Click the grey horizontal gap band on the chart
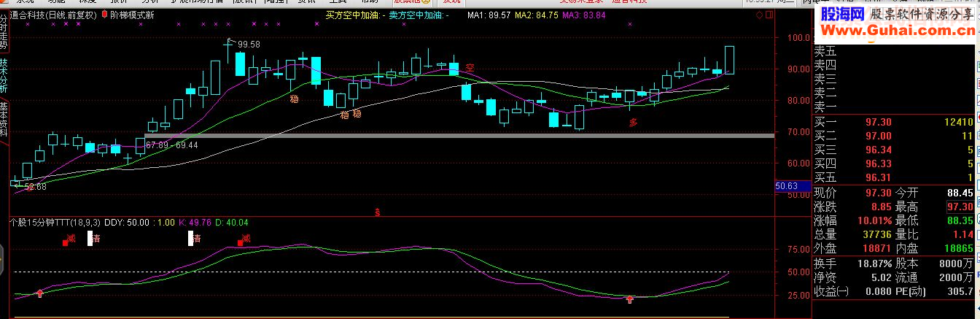Viewport: 980px width, 319px height. [x=459, y=136]
